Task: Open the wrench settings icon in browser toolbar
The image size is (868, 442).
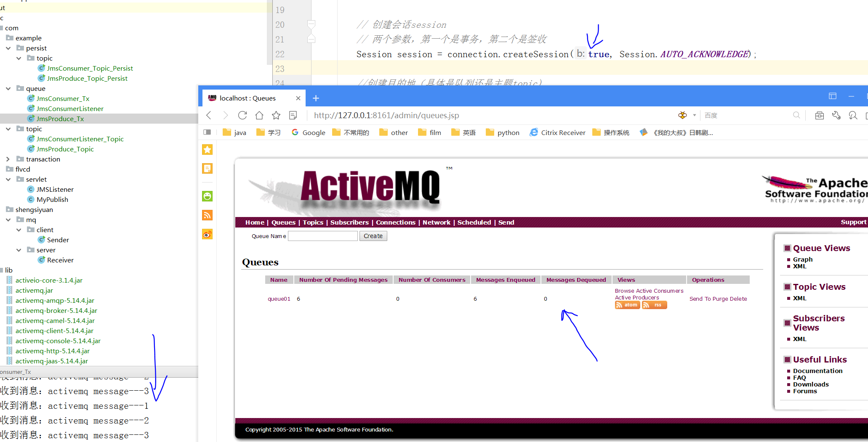Action: click(836, 115)
